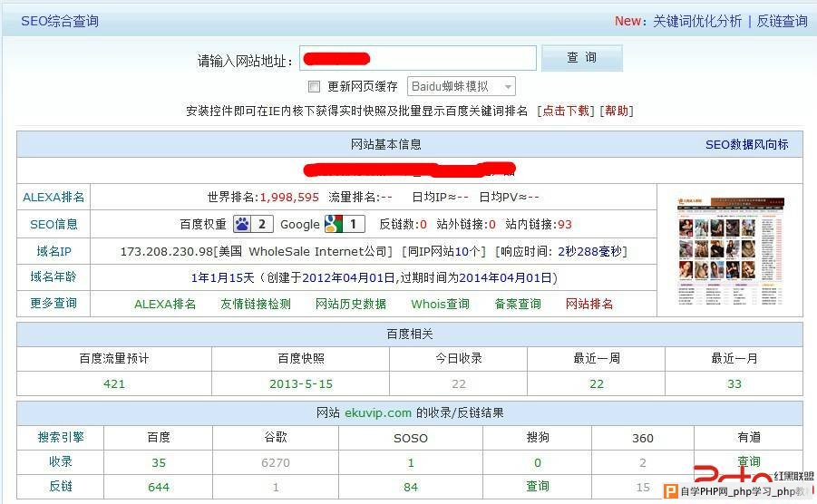Click the 域名IP row label
This screenshot has width=817, height=504.
point(53,251)
